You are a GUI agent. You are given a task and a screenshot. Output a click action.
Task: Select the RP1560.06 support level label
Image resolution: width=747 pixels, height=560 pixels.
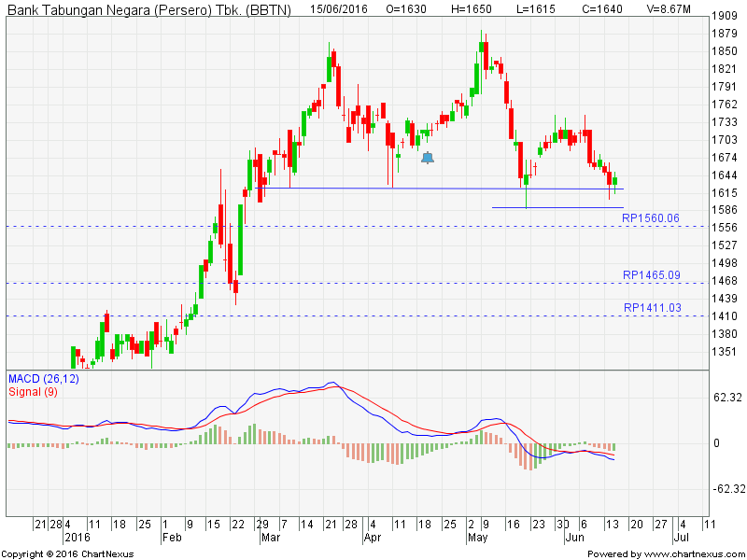point(651,218)
